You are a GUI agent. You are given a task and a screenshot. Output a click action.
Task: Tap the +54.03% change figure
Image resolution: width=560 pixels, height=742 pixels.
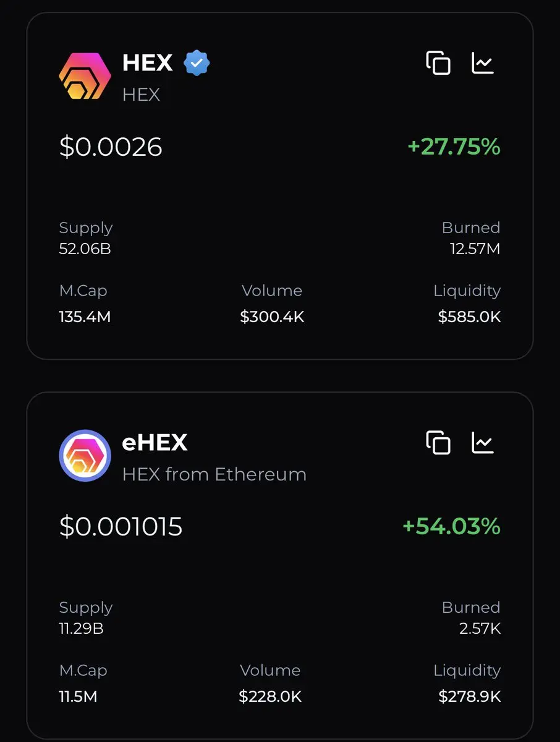point(451,527)
